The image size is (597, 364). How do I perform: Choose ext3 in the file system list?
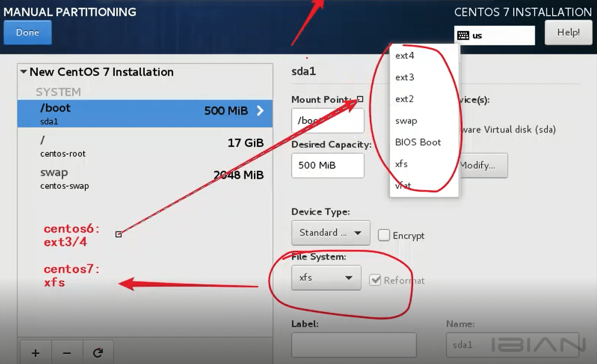pyautogui.click(x=405, y=78)
